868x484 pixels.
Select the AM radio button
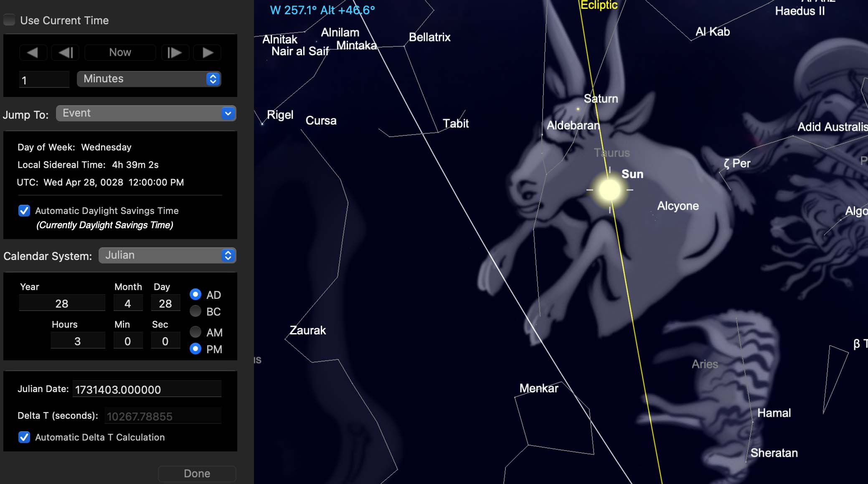[195, 332]
